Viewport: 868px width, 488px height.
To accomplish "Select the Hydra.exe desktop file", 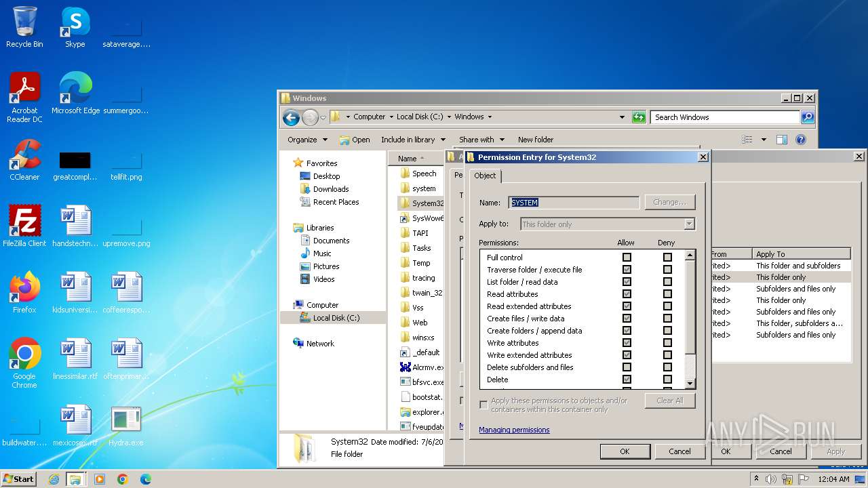I will tap(126, 426).
